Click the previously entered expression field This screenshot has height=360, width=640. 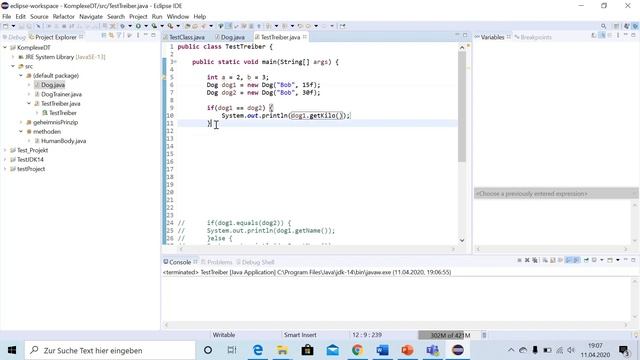[x=556, y=193]
